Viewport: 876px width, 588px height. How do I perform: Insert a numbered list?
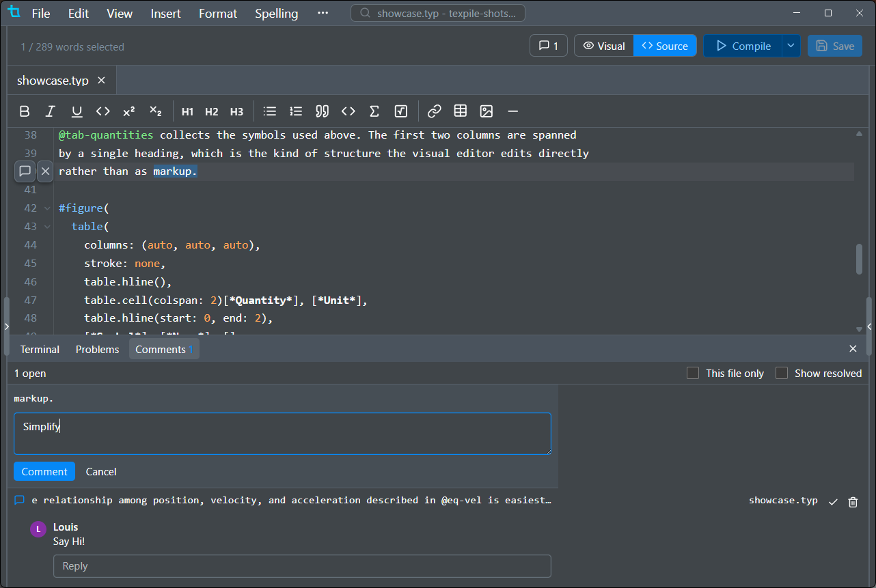pyautogui.click(x=296, y=111)
